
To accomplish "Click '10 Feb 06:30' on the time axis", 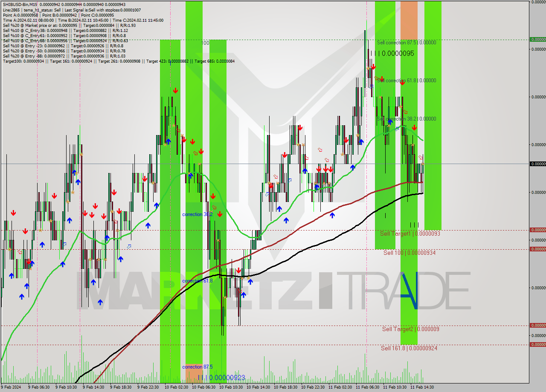I will click(203, 387).
